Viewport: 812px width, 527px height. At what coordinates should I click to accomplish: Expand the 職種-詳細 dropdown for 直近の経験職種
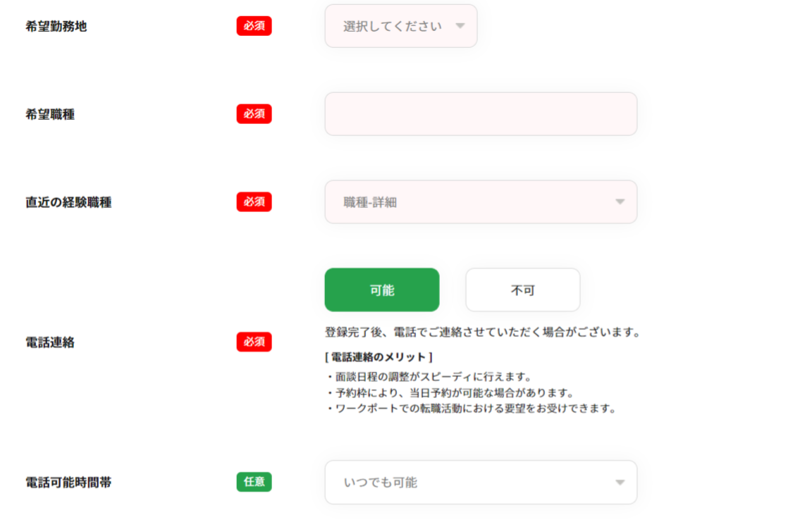480,202
